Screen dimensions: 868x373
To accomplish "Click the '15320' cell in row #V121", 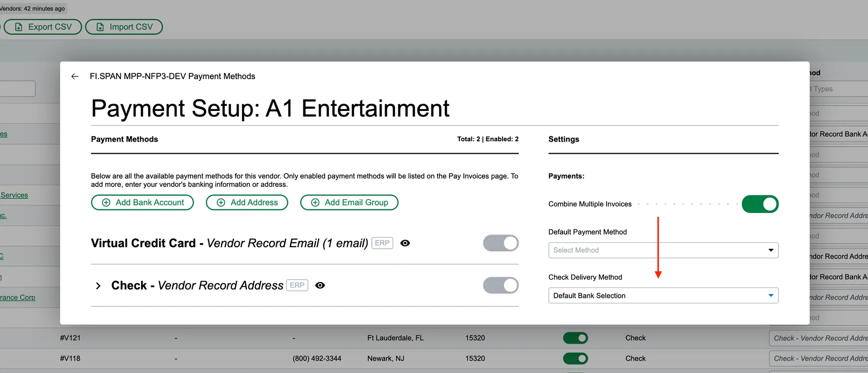I will click(475, 338).
